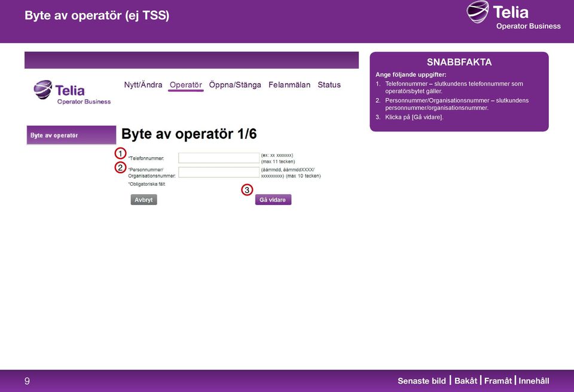Click into the Telefonnummer input field
574x392 pixels.
pos(219,158)
